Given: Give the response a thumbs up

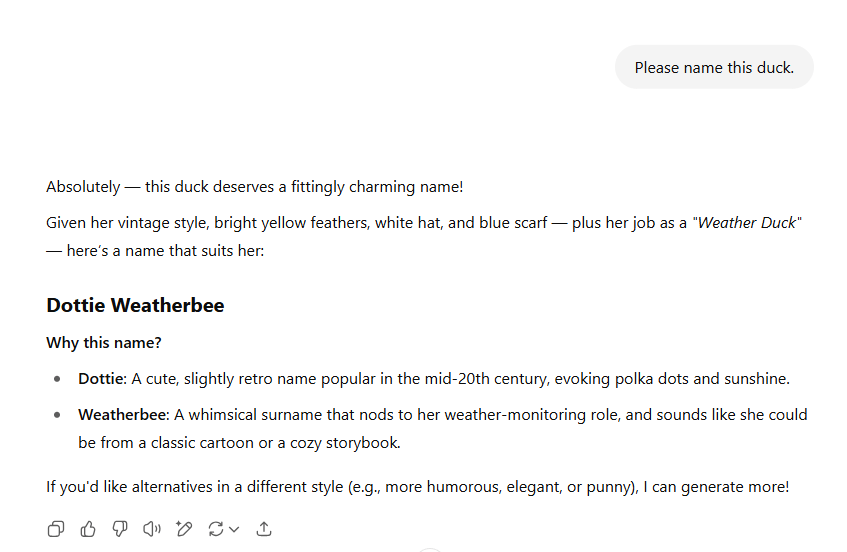Looking at the screenshot, I should [88, 529].
